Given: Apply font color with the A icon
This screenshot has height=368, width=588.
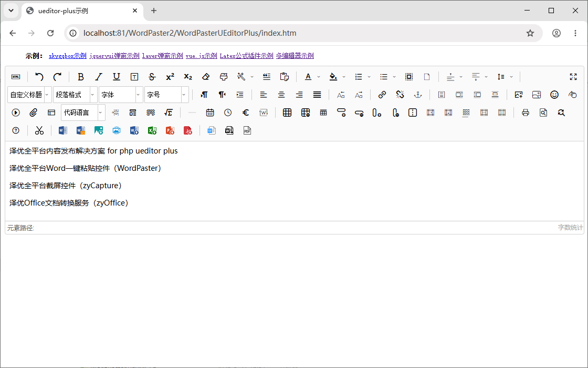Looking at the screenshot, I should (308, 77).
